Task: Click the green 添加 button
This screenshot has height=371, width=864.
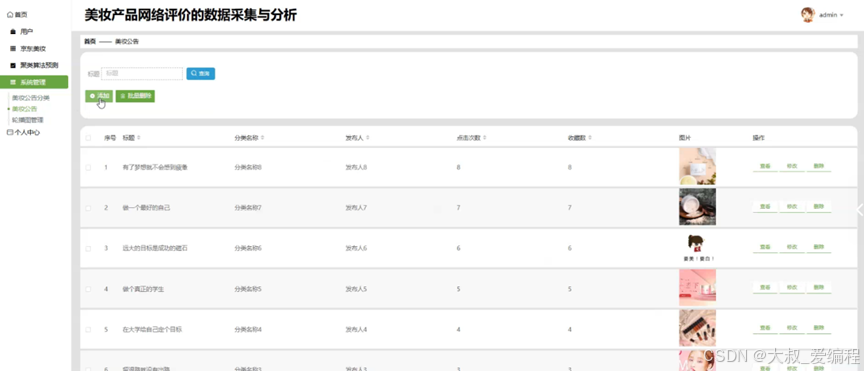Action: tap(99, 96)
